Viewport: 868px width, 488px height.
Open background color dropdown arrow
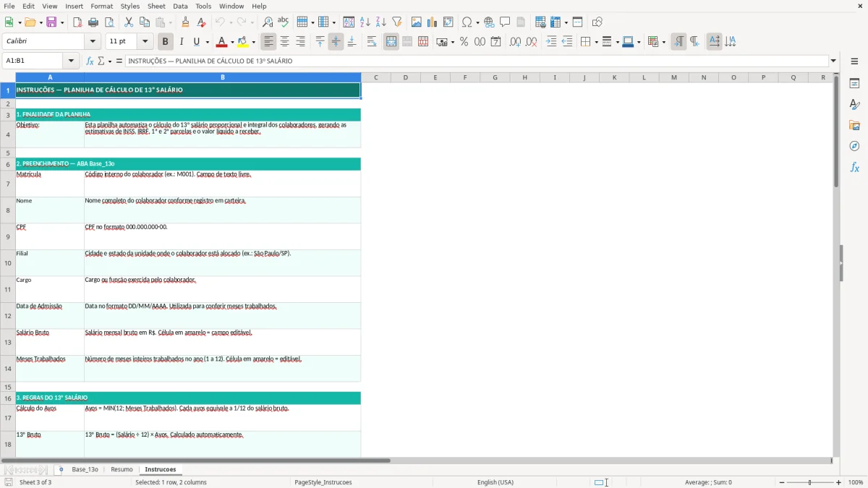(x=253, y=42)
